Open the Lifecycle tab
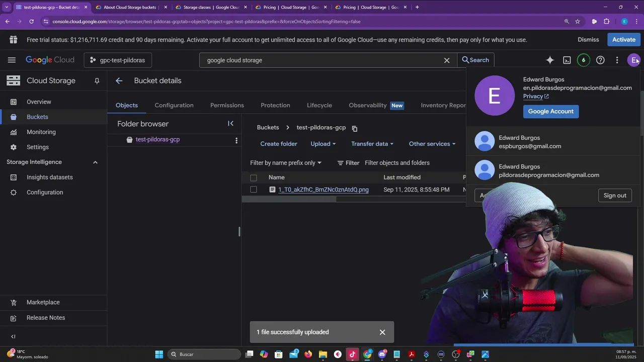This screenshot has width=644, height=362. [x=319, y=105]
